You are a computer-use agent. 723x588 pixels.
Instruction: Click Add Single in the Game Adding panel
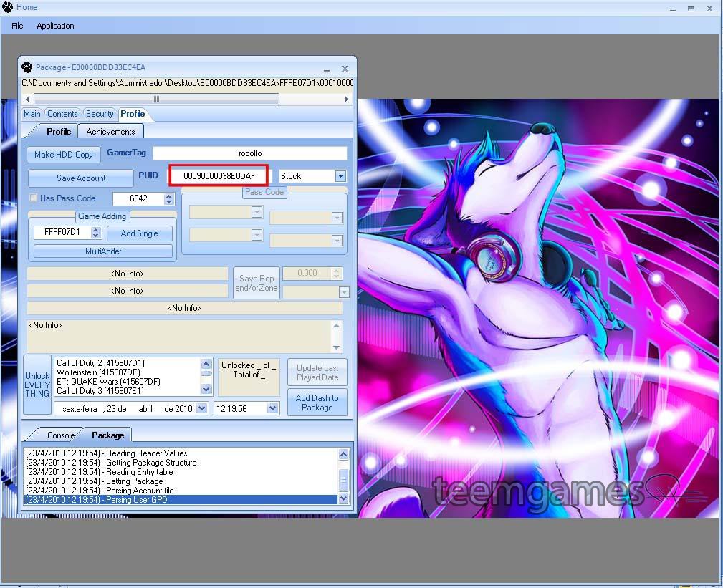click(139, 233)
